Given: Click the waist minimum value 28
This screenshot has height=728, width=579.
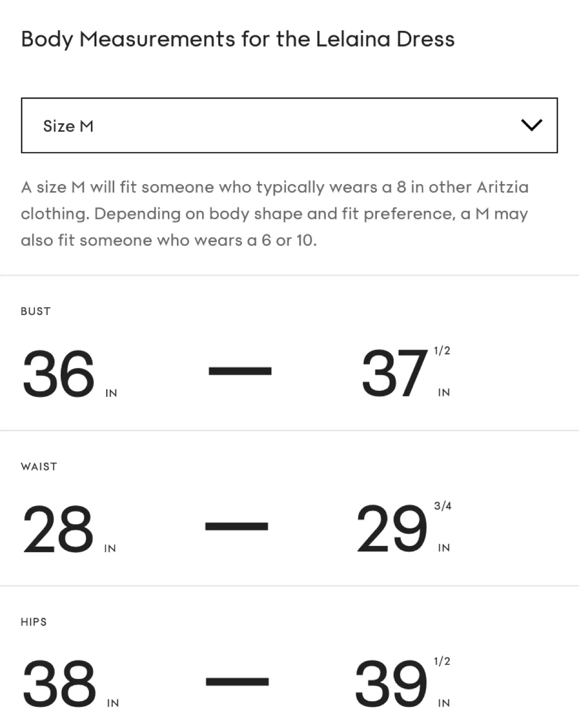Looking at the screenshot, I should tap(58, 529).
